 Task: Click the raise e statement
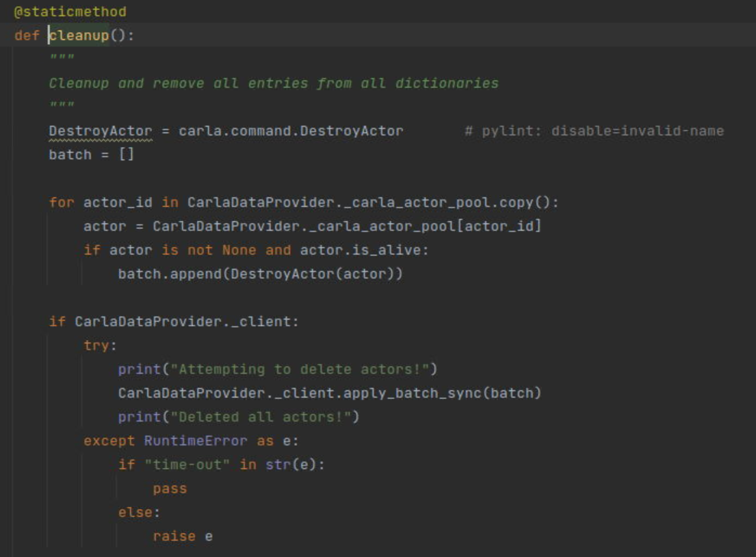184,536
